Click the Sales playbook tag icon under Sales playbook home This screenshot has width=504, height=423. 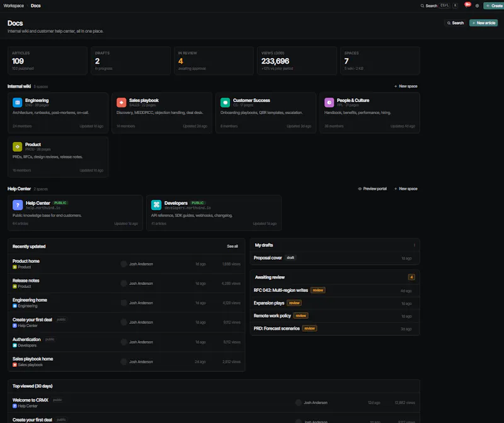(14, 365)
